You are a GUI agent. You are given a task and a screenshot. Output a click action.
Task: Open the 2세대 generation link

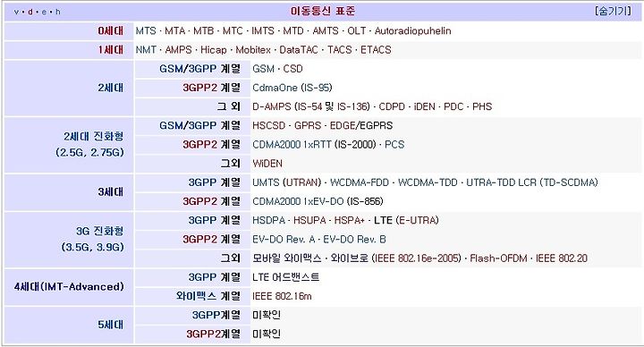point(111,88)
